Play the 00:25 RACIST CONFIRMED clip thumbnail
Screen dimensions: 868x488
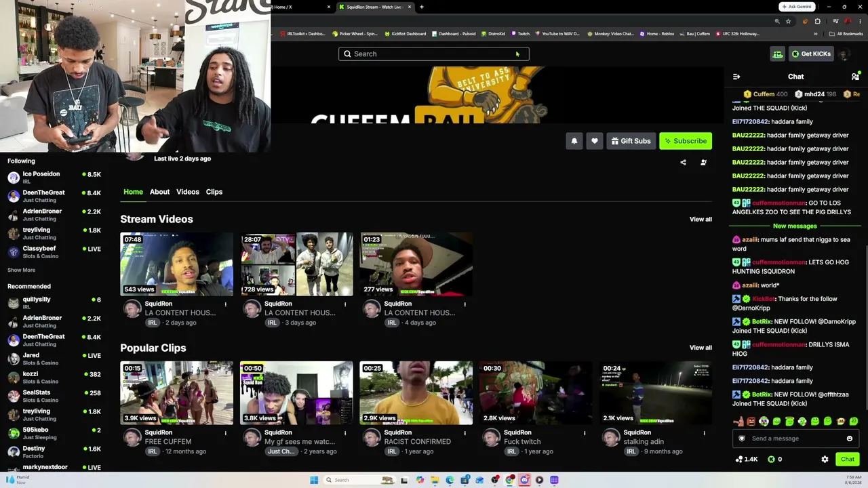click(416, 393)
